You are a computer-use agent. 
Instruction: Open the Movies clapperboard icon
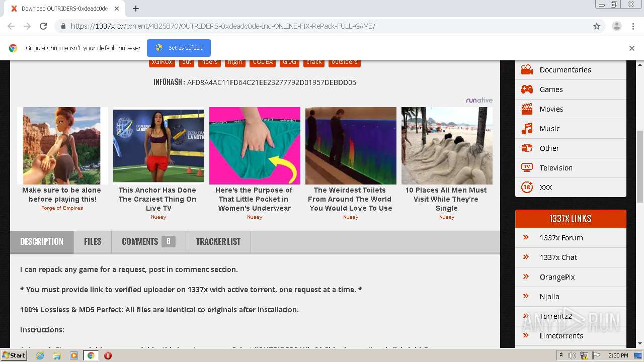tap(527, 109)
